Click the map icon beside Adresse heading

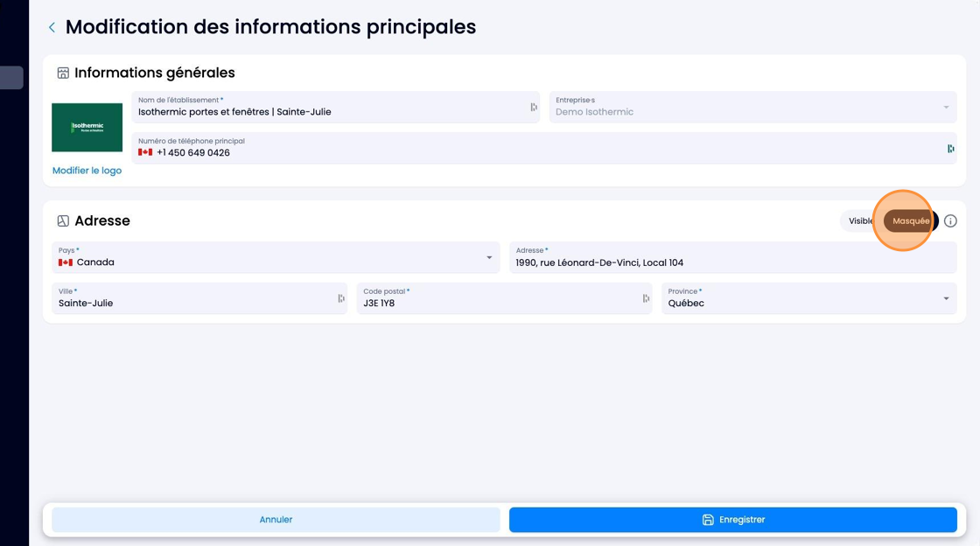coord(63,221)
